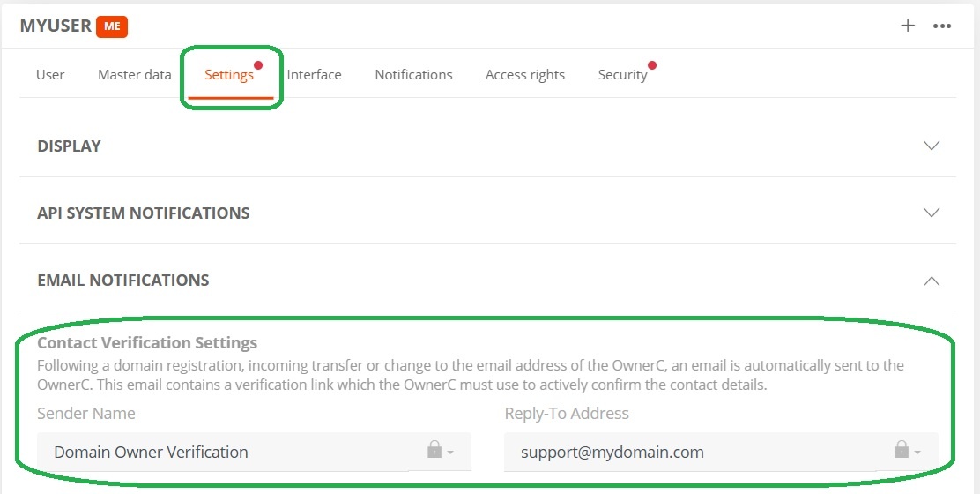Click the EMAIL NOTIFICATIONS heading

[x=123, y=280]
